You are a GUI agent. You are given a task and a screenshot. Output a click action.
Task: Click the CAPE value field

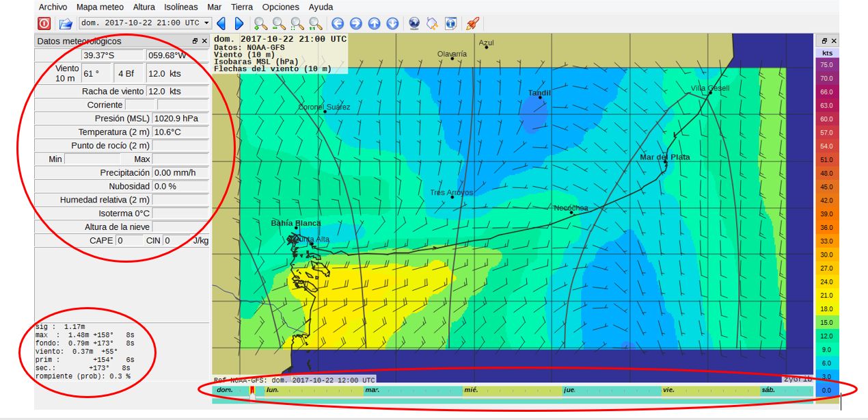pyautogui.click(x=129, y=241)
